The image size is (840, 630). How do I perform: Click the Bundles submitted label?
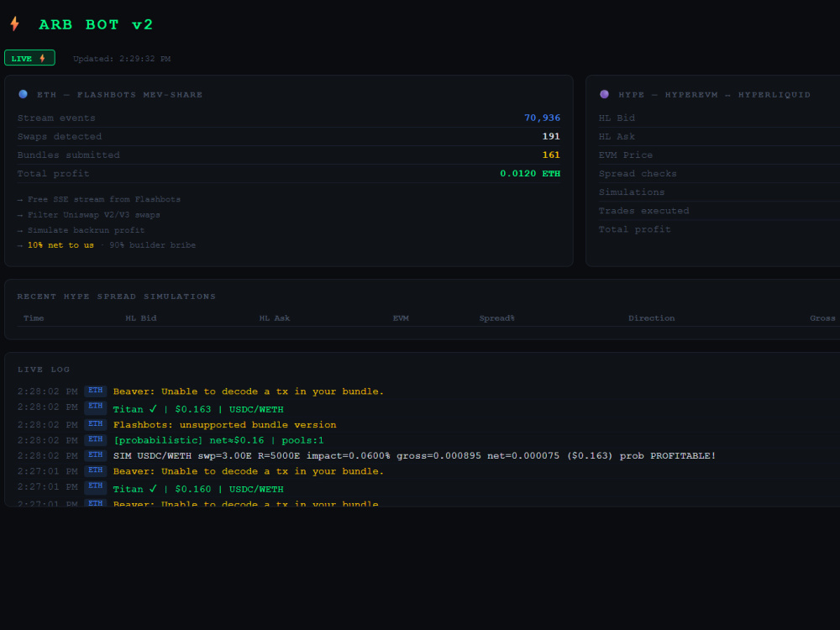tap(69, 155)
